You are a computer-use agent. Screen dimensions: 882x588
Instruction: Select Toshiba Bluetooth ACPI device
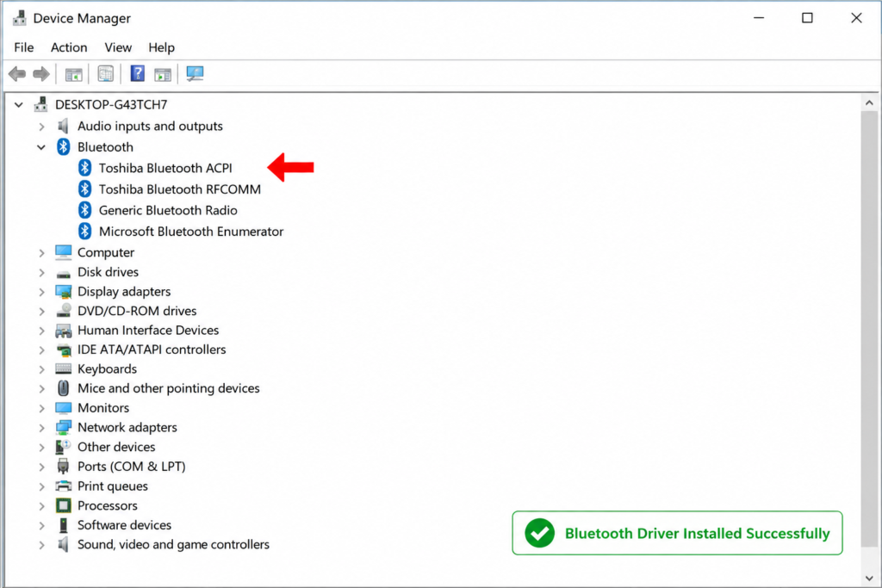(165, 168)
